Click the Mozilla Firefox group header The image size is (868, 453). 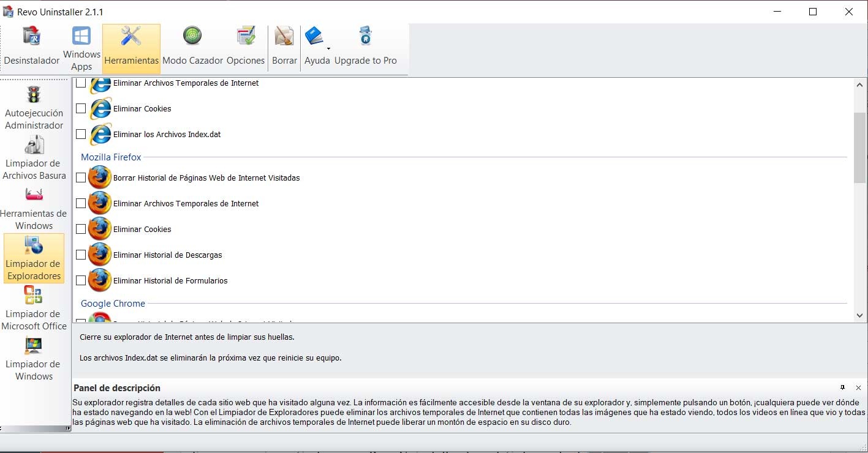click(111, 157)
